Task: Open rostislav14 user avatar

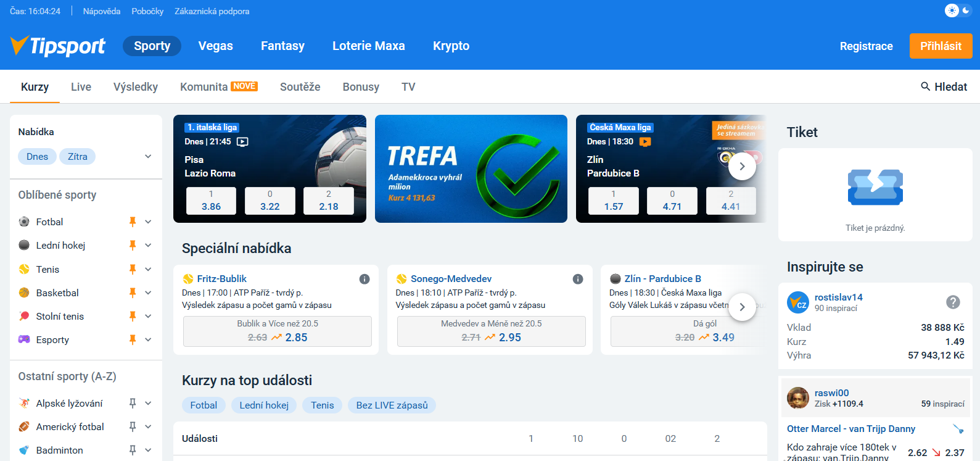Action: click(x=798, y=302)
